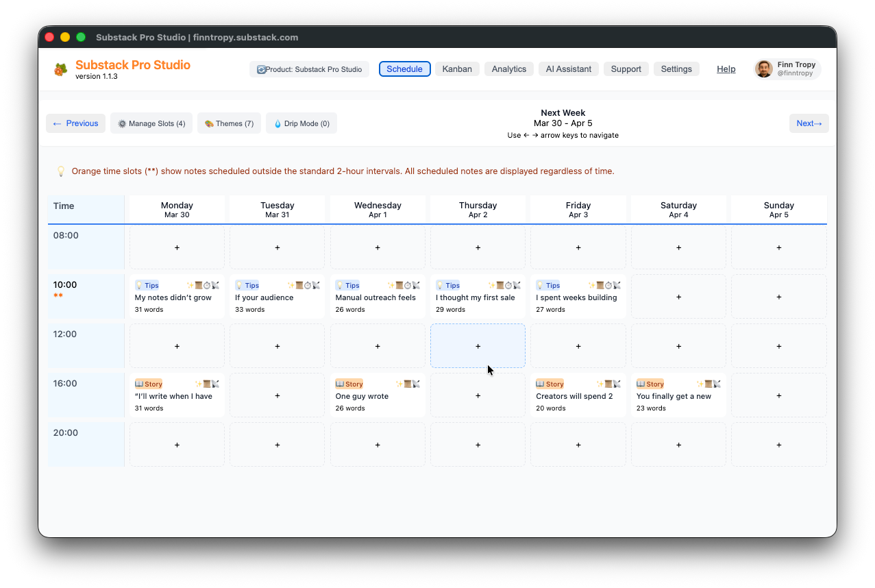Click scroll icon on 'I spent weeks building' note
Image resolution: width=875 pixels, height=588 pixels.
(x=600, y=285)
